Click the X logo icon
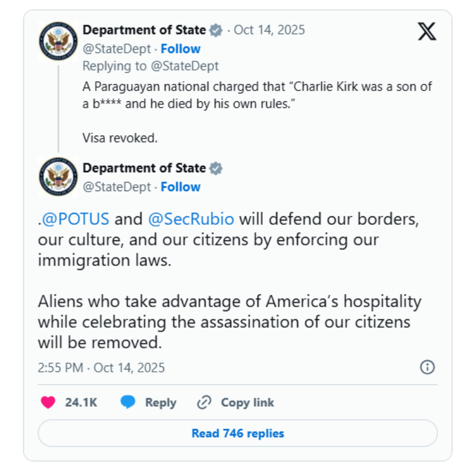This screenshot has height=476, width=473. click(427, 31)
